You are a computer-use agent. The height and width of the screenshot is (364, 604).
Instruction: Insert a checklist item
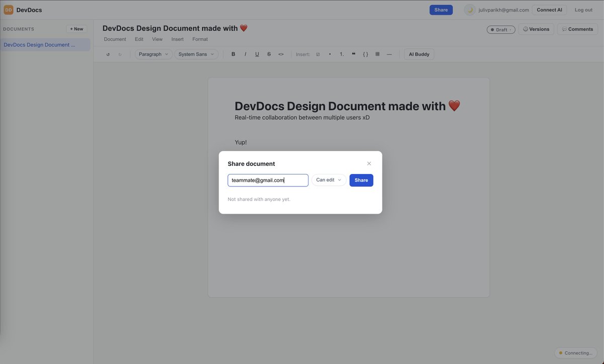[318, 54]
